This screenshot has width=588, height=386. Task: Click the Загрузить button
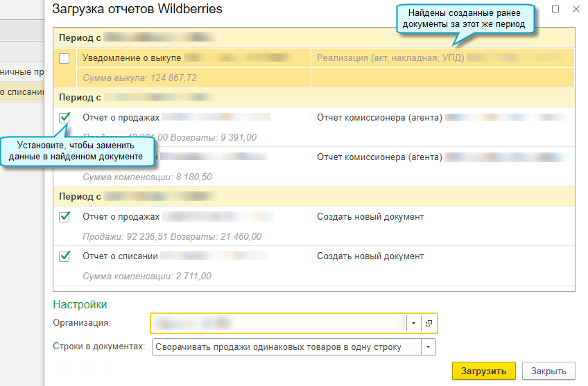tap(484, 371)
